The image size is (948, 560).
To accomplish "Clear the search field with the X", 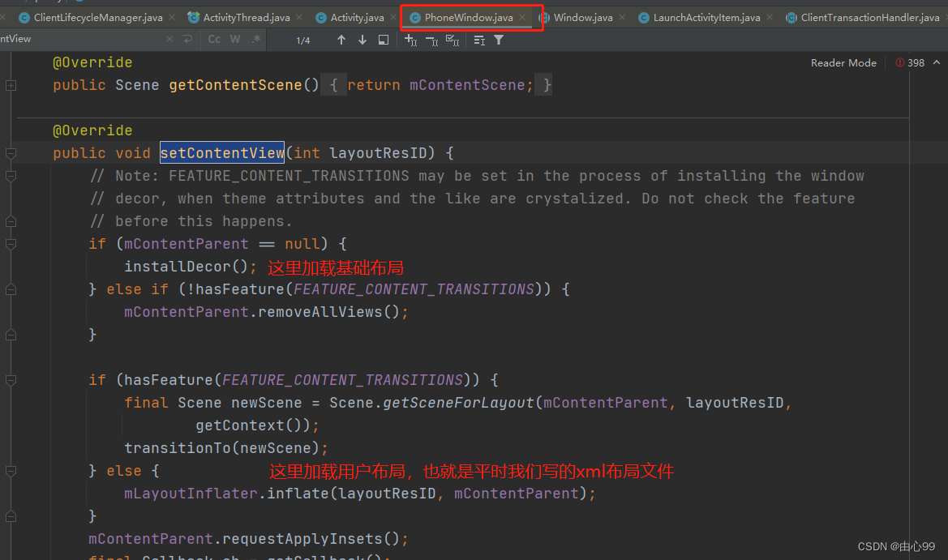I will 169,39.
